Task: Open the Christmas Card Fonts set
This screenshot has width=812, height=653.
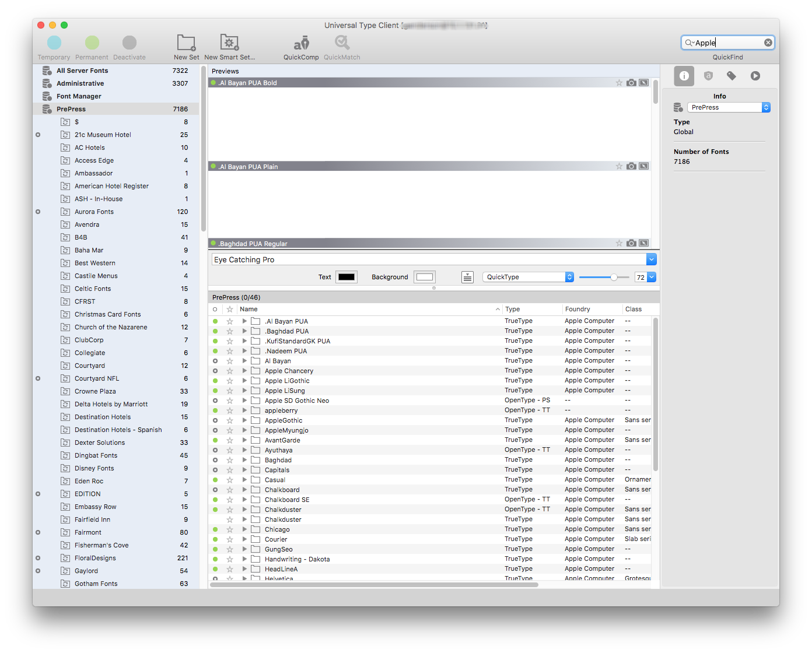Action: pyautogui.click(x=116, y=314)
